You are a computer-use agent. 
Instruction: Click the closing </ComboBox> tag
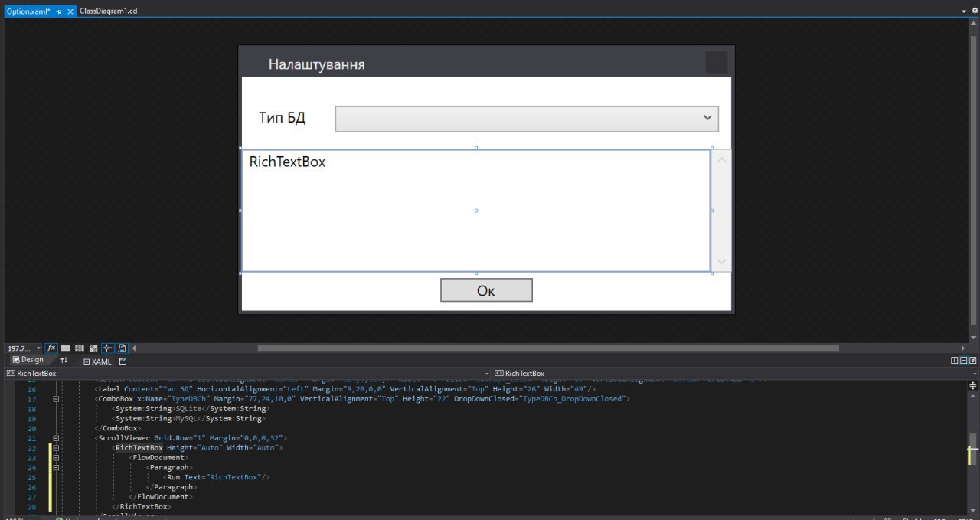(x=117, y=428)
